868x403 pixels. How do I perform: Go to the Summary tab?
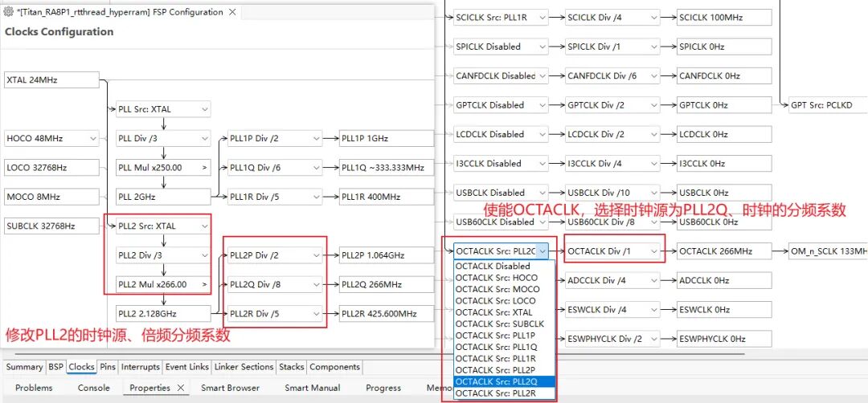[x=24, y=367]
